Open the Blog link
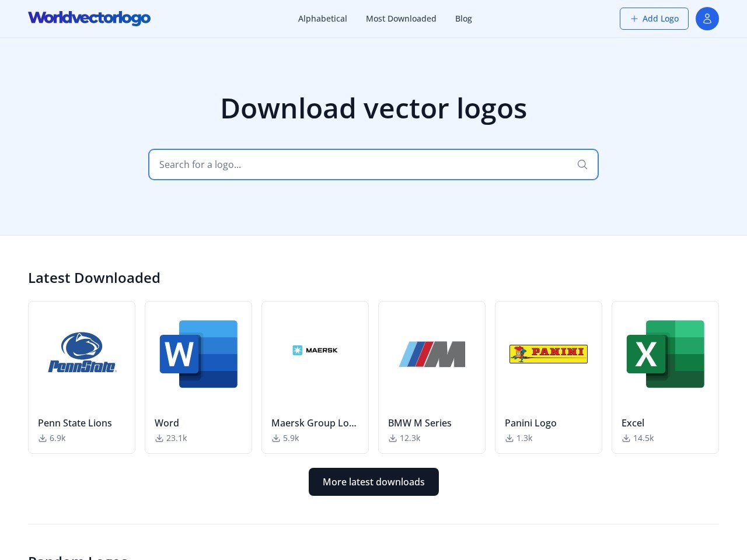The width and height of the screenshot is (747, 560). [463, 19]
